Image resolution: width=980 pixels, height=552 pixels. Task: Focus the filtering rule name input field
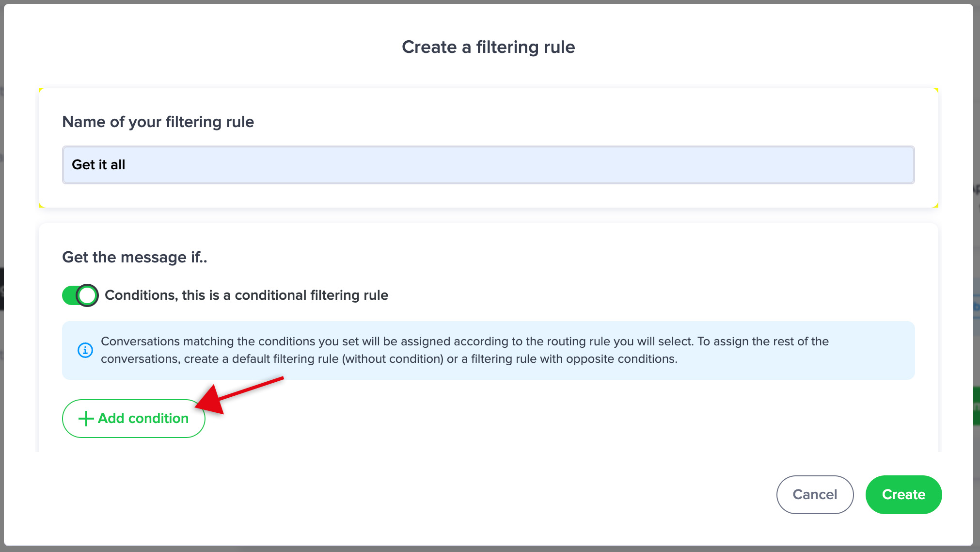[488, 165]
